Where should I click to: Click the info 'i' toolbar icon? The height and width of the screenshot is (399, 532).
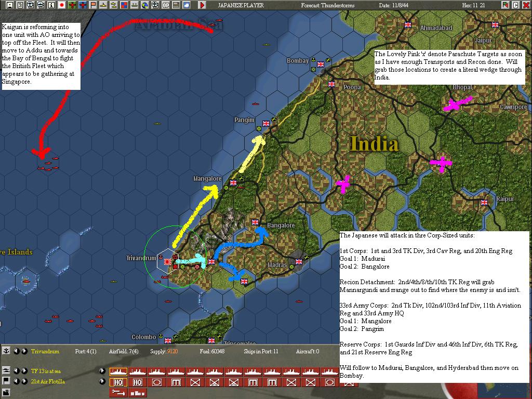tap(51, 5)
